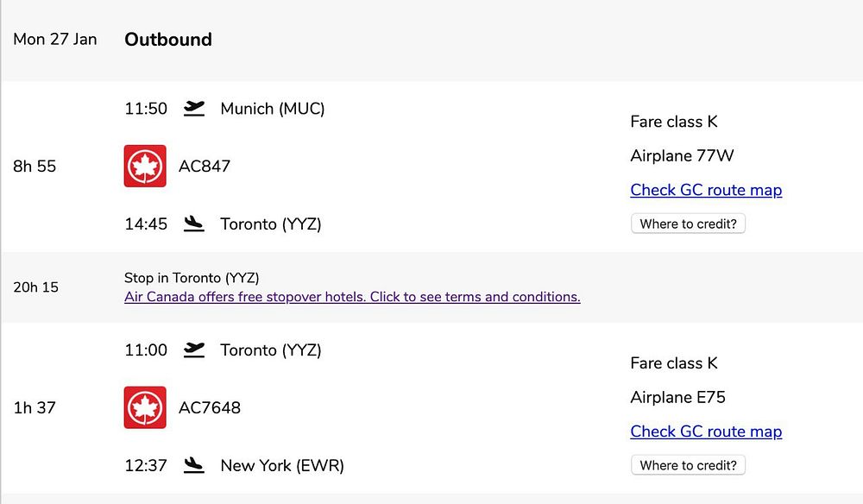863x504 pixels.
Task: Open GC route map for flight AC7648
Action: pos(706,432)
